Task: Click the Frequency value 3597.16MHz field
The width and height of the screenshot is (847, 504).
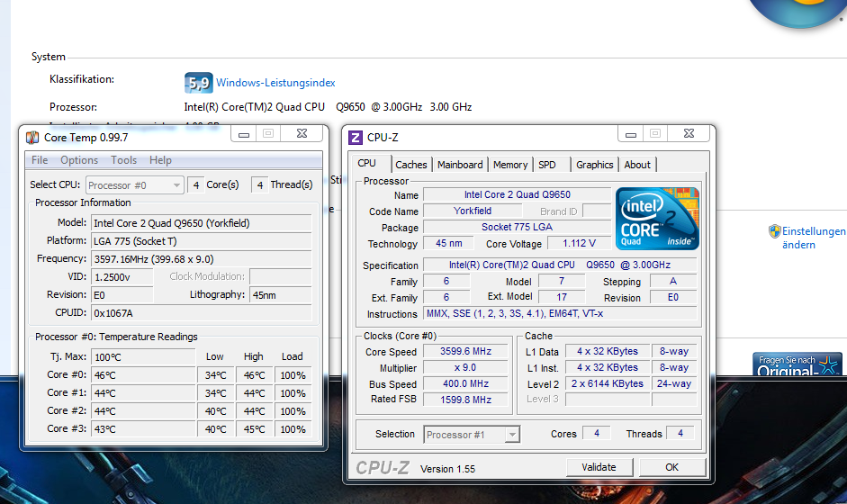Action: click(x=202, y=259)
